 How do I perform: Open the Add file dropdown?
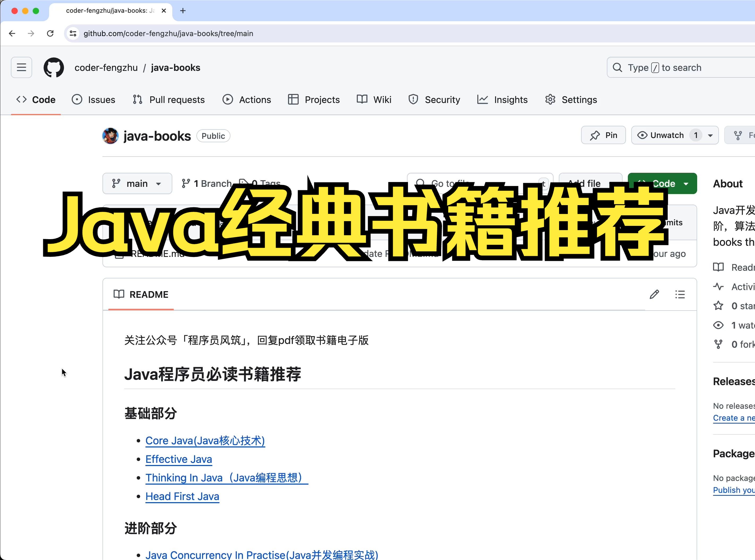point(590,183)
